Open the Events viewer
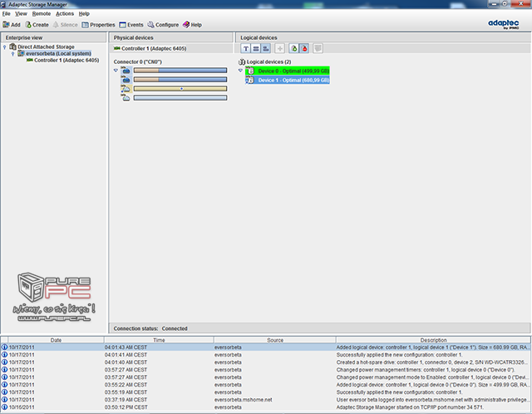The height and width of the screenshot is (414, 532). point(131,25)
